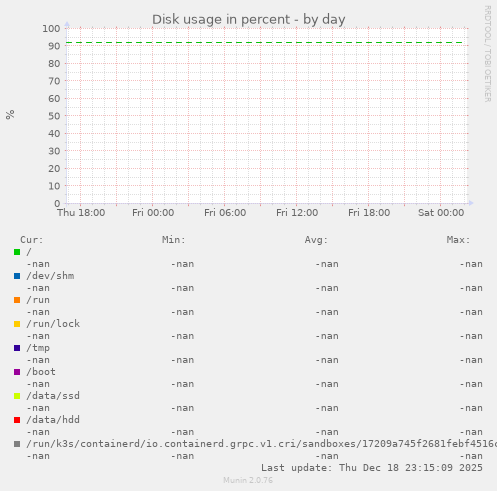Select the /data/hdd legend label
This screenshot has height=491, width=497.
pyautogui.click(x=53, y=420)
